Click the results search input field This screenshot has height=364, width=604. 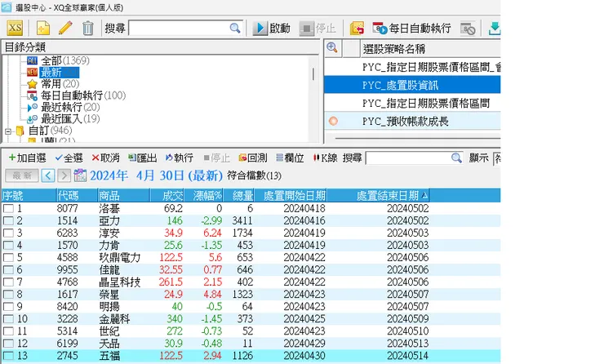[x=408, y=158]
